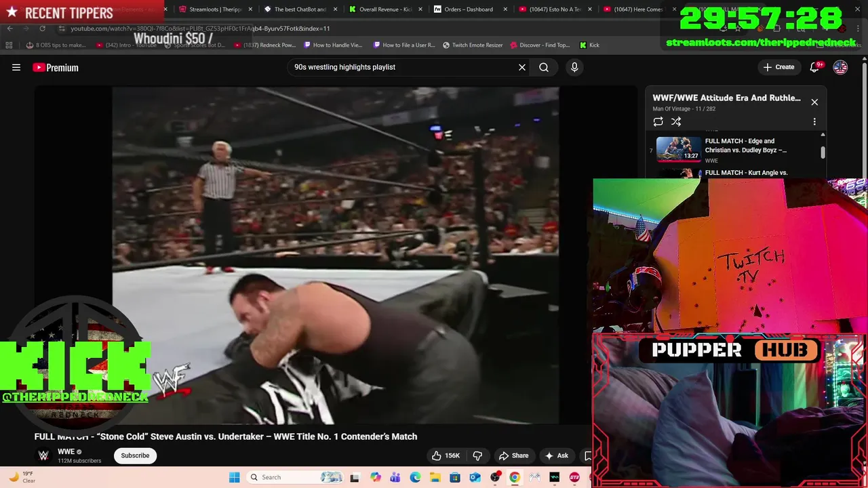Image resolution: width=868 pixels, height=488 pixels.
Task: Open the weather widget showing 19°F
Action: [22, 477]
